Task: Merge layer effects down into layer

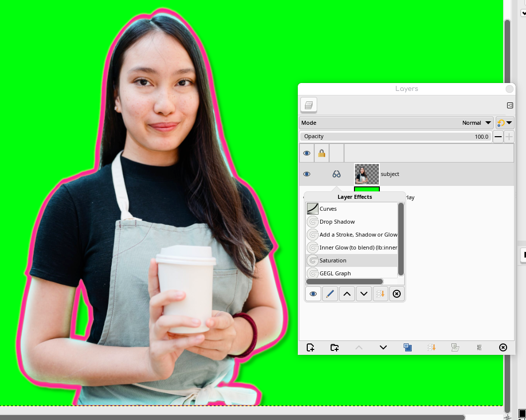Action: click(380, 294)
